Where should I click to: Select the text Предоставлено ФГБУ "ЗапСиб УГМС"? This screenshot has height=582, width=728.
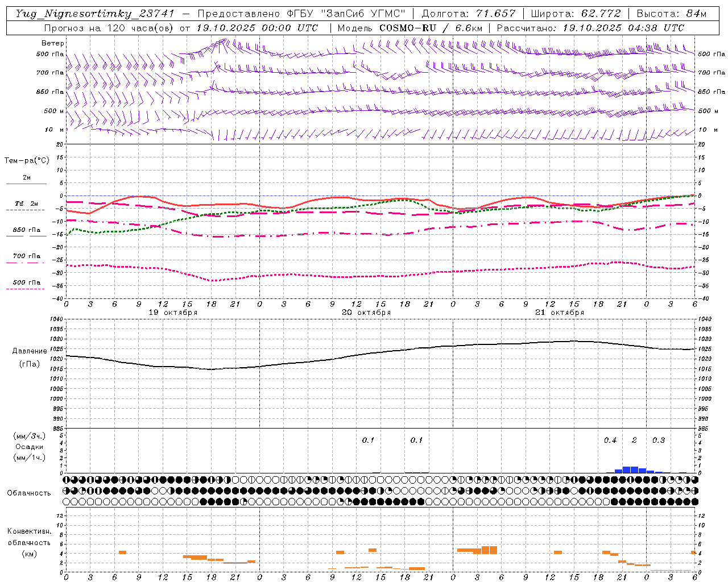(x=301, y=14)
